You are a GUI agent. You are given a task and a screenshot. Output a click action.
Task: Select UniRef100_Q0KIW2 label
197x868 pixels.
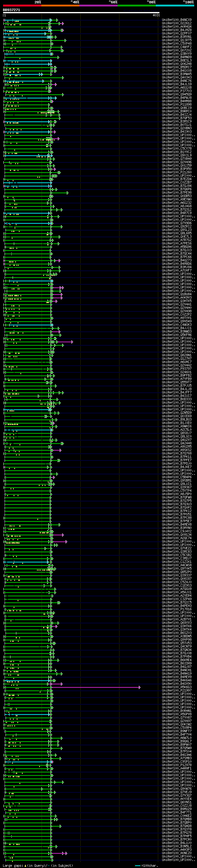pos(177,724)
